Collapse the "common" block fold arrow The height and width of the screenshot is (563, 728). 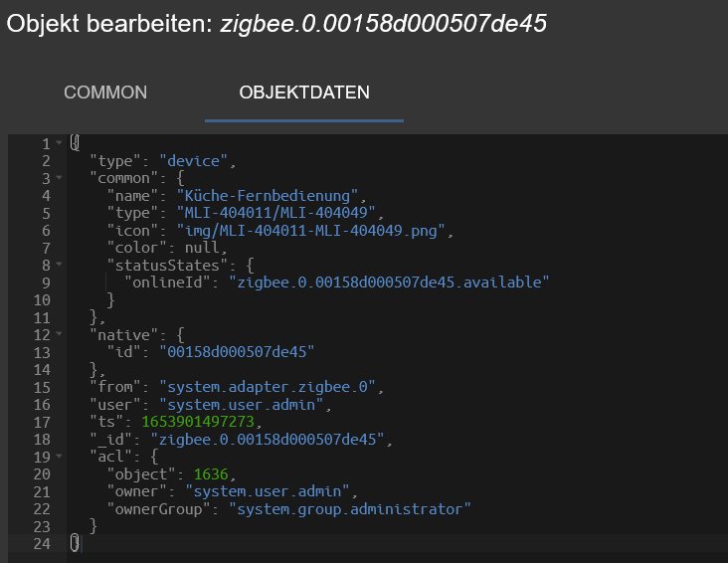point(59,177)
